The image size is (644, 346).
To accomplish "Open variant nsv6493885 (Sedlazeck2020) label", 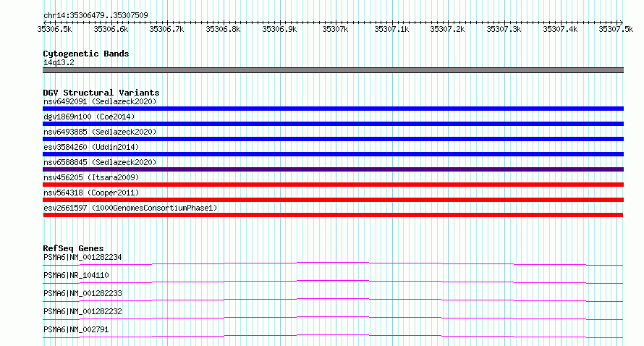I will [x=100, y=132].
